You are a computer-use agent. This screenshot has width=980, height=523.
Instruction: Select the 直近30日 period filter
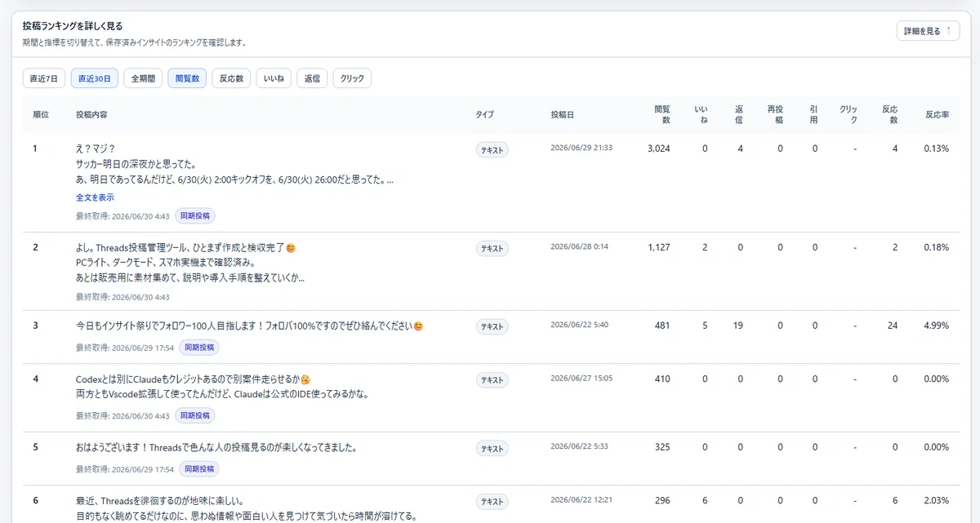pyautogui.click(x=94, y=78)
